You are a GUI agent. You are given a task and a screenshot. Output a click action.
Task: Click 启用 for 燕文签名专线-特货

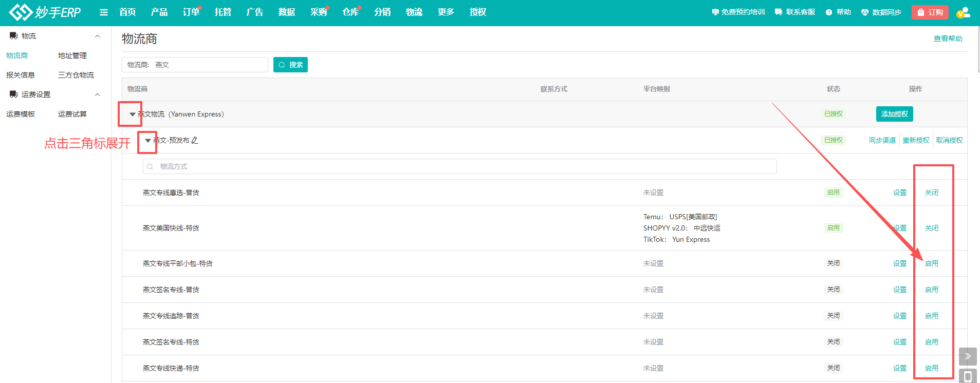[x=932, y=342]
